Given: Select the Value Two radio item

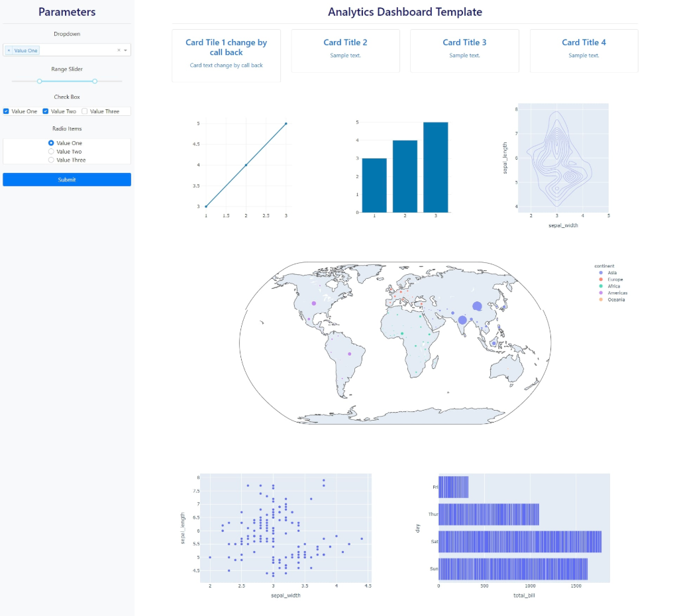Looking at the screenshot, I should coord(51,151).
